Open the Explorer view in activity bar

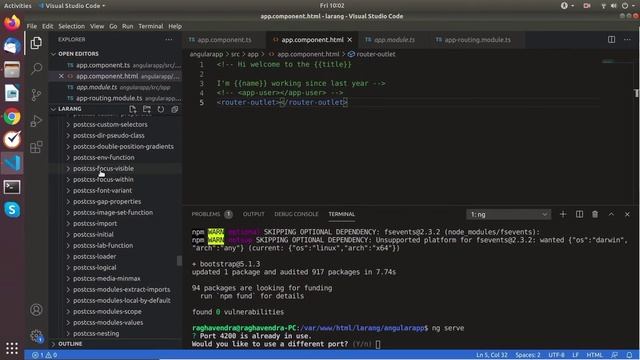[x=36, y=43]
